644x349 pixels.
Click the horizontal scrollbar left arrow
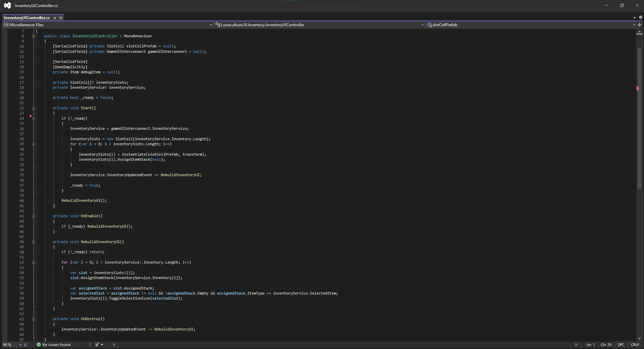coord(114,345)
